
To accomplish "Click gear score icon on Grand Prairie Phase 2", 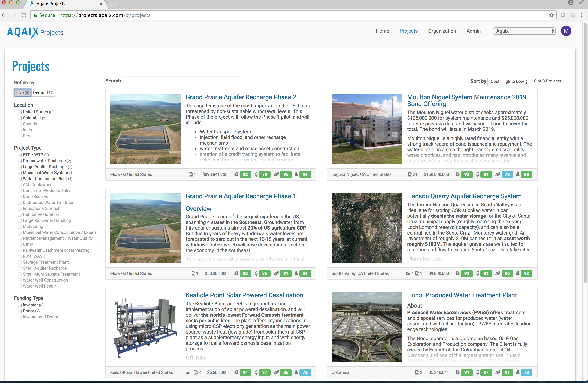I will [x=236, y=174].
